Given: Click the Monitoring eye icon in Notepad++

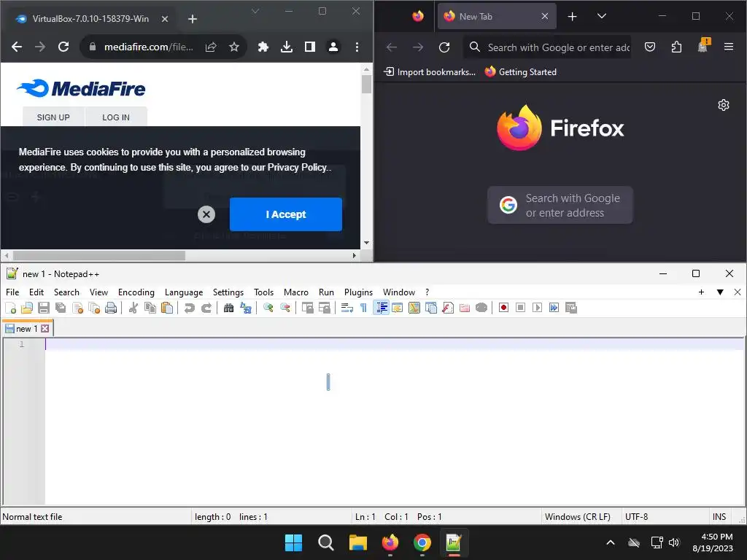Looking at the screenshot, I should tap(481, 308).
